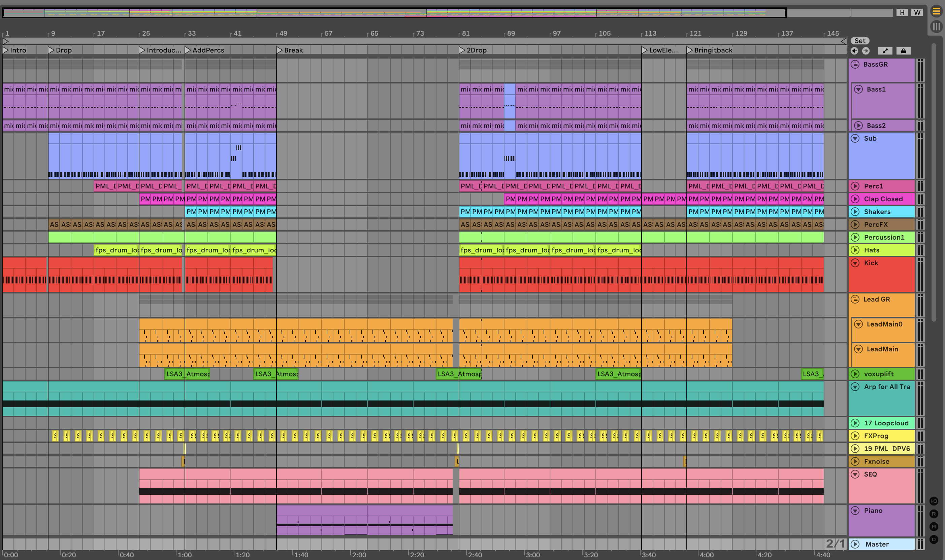This screenshot has height=560, width=945.
Task: Jump to previous locator arrow
Action: pyautogui.click(x=854, y=51)
